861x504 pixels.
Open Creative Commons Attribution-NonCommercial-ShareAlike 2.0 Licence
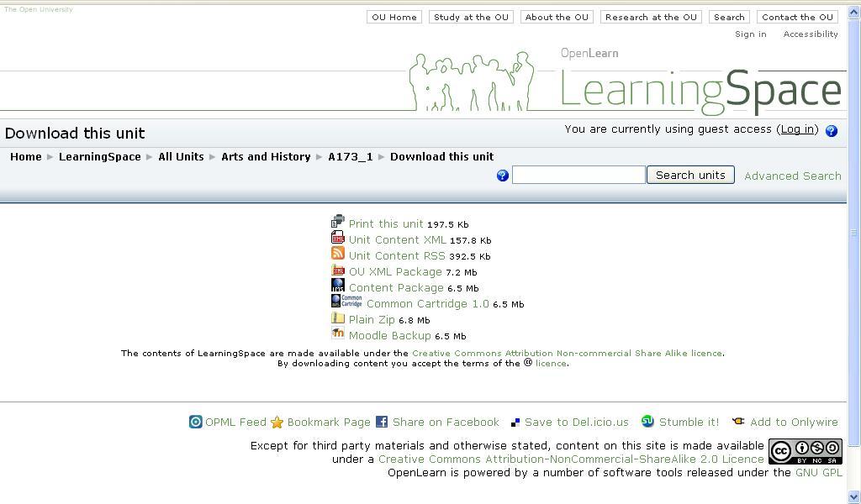pos(571,459)
